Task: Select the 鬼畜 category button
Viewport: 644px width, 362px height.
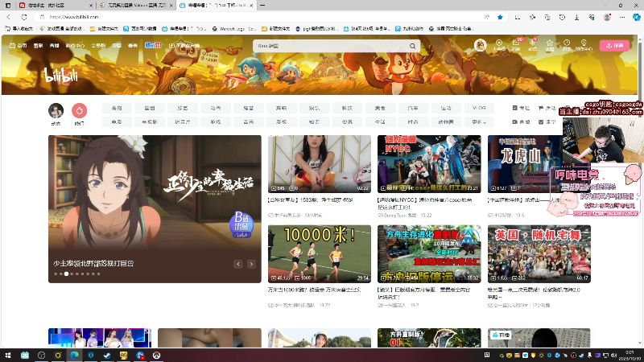Action: tap(249, 108)
